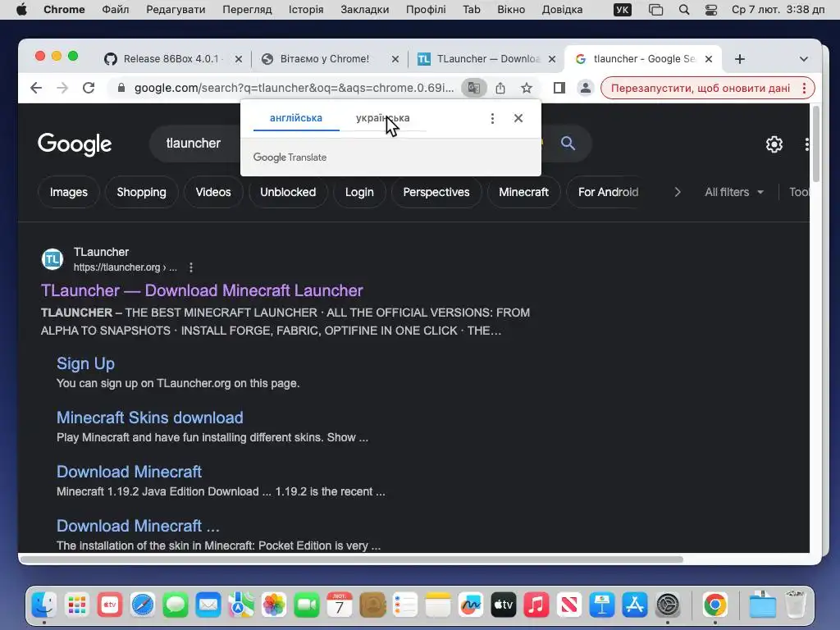Open the Історія menu
This screenshot has height=630, width=840.
(x=306, y=10)
